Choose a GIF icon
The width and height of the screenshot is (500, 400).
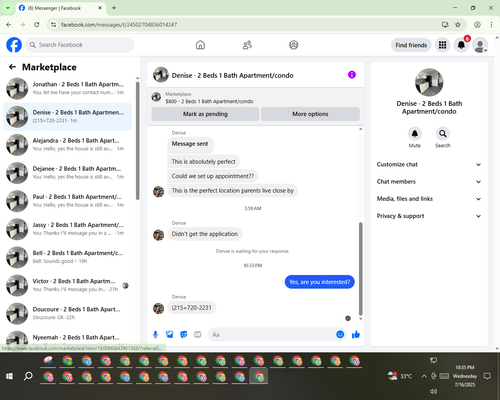pyautogui.click(x=198, y=334)
